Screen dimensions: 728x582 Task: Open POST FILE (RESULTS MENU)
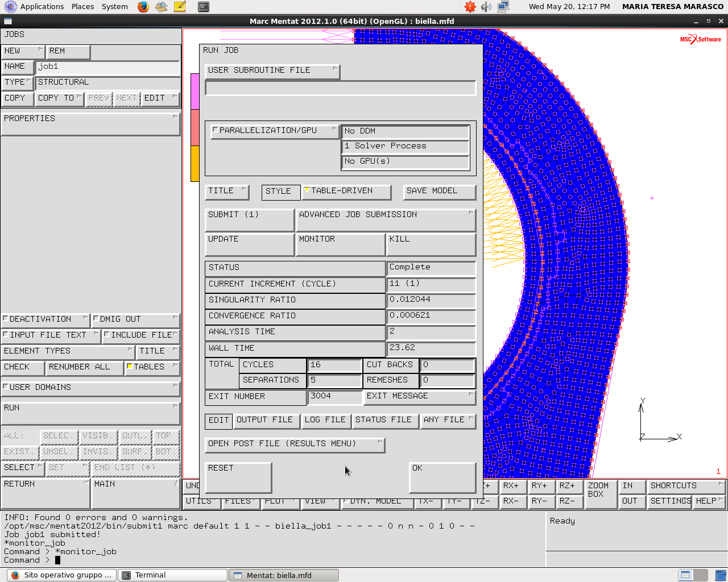coord(295,444)
